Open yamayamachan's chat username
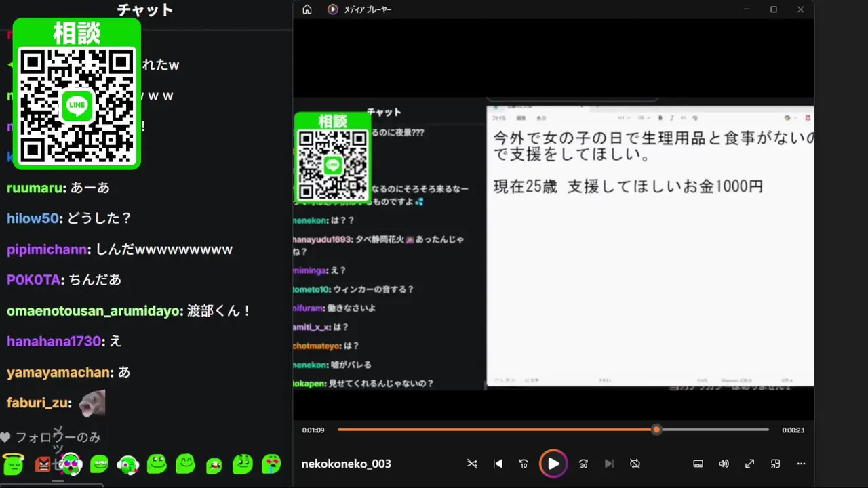 (x=58, y=372)
